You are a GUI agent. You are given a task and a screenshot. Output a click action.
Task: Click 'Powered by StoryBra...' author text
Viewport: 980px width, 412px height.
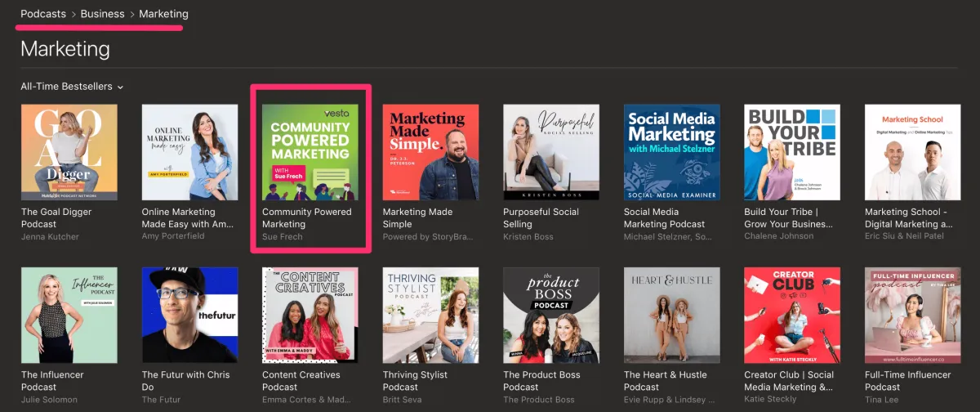(429, 236)
